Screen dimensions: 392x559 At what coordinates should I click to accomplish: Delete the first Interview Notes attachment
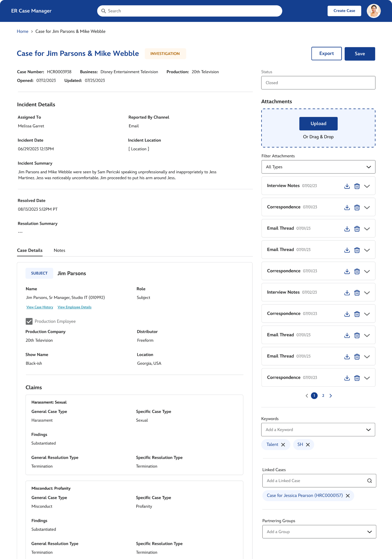[x=357, y=186]
